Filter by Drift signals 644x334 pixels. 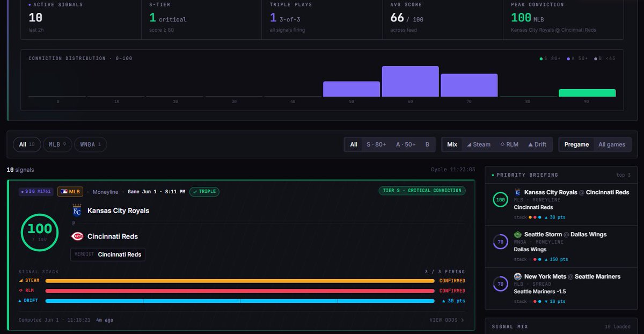tap(537, 144)
